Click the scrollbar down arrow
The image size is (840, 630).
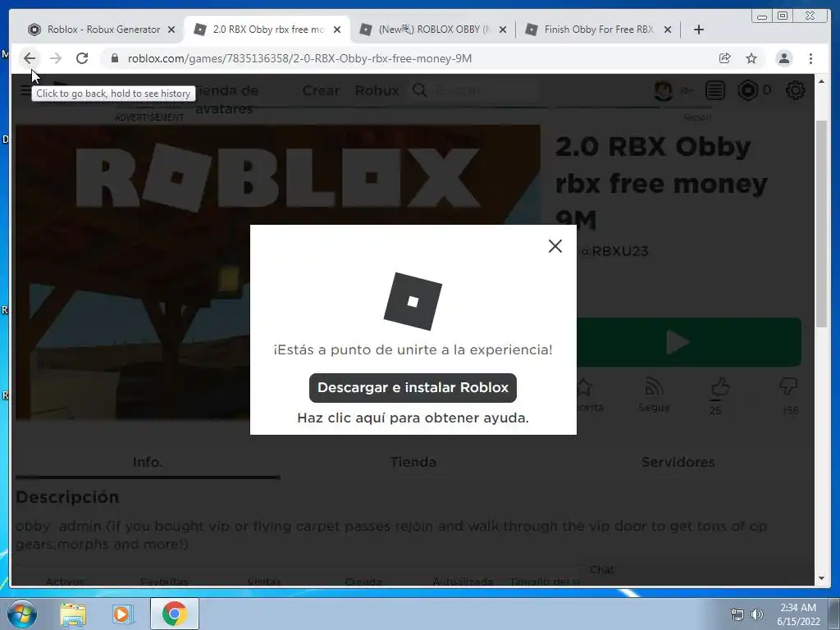pos(822,578)
